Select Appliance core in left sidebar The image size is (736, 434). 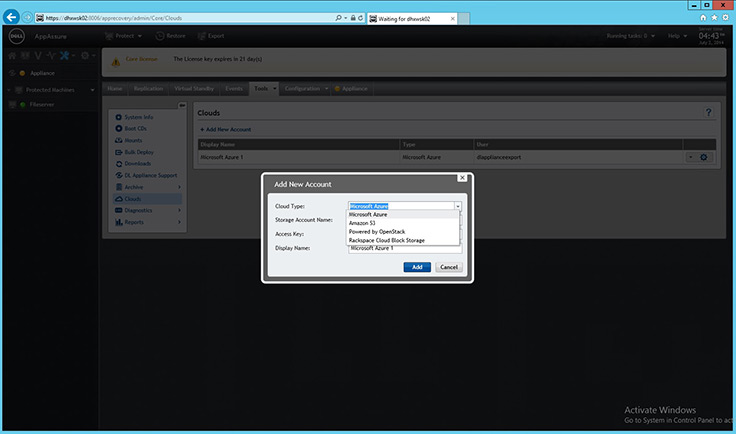42,73
